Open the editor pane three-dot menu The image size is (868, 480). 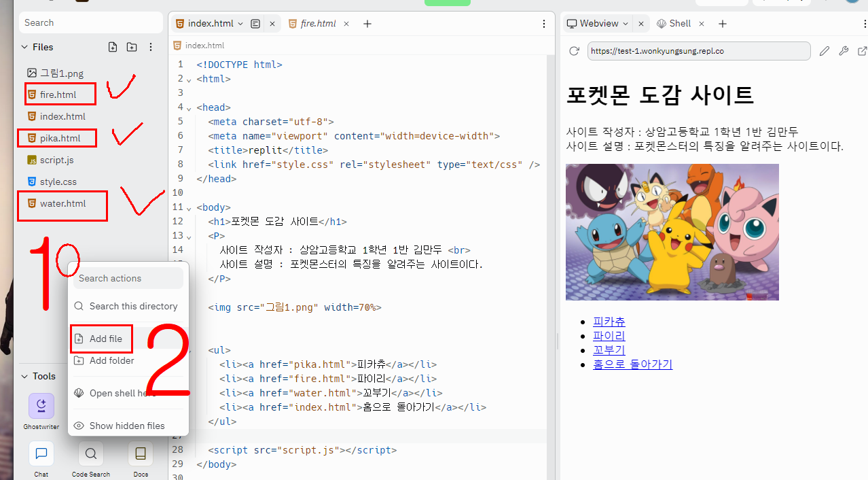click(x=543, y=24)
